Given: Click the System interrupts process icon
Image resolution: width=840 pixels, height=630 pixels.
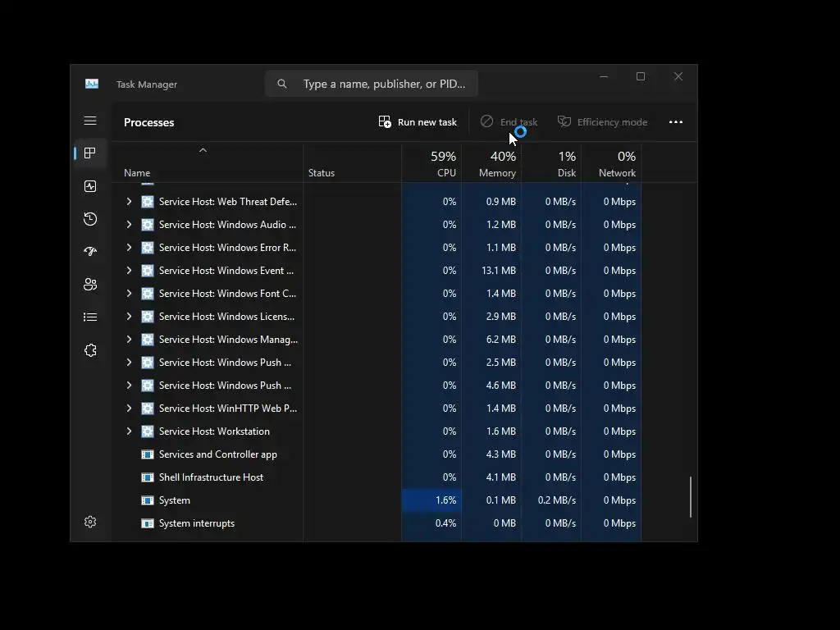Looking at the screenshot, I should pyautogui.click(x=148, y=523).
